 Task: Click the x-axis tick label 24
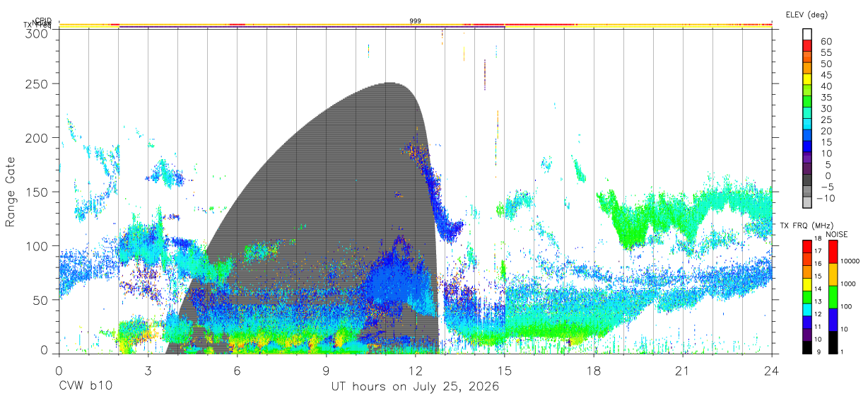tap(771, 371)
